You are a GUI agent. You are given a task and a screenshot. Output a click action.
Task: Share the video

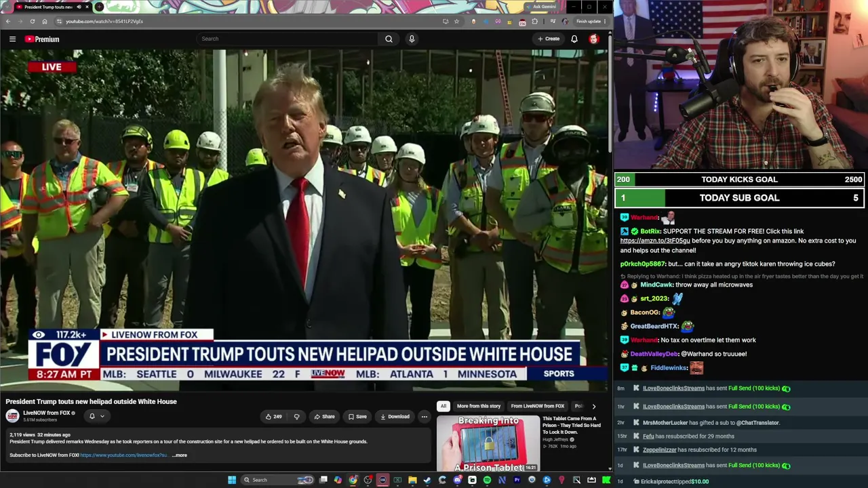pyautogui.click(x=324, y=416)
